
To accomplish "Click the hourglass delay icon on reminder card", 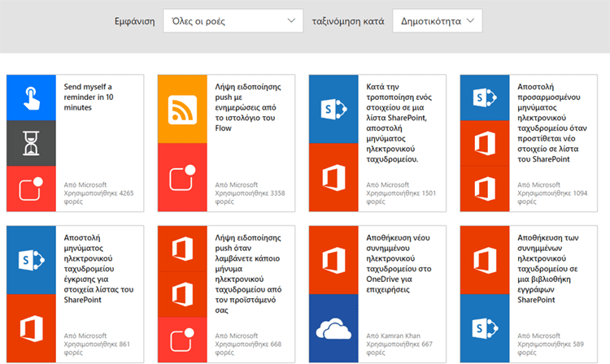I will click(x=31, y=143).
